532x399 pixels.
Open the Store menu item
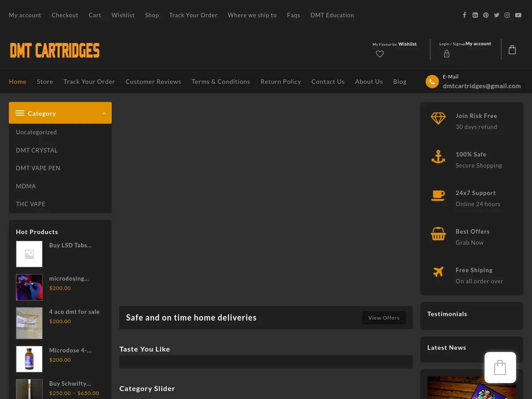[45, 82]
